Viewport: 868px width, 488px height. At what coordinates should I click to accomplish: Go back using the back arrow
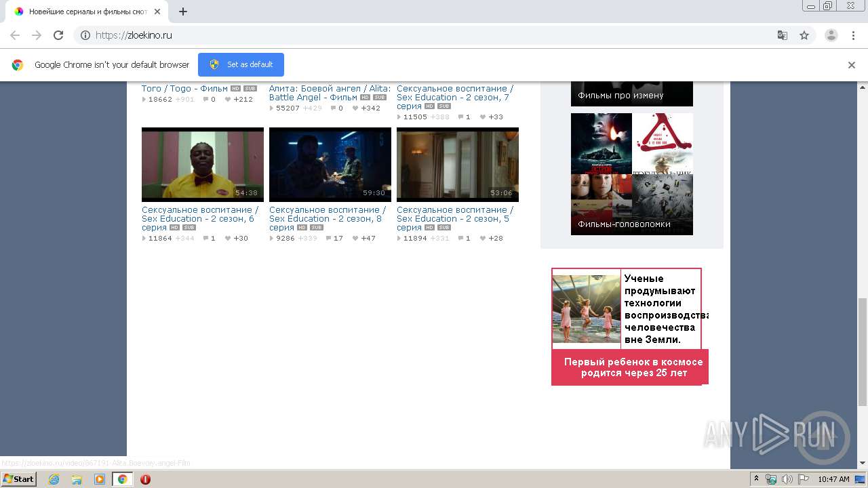[x=15, y=35]
